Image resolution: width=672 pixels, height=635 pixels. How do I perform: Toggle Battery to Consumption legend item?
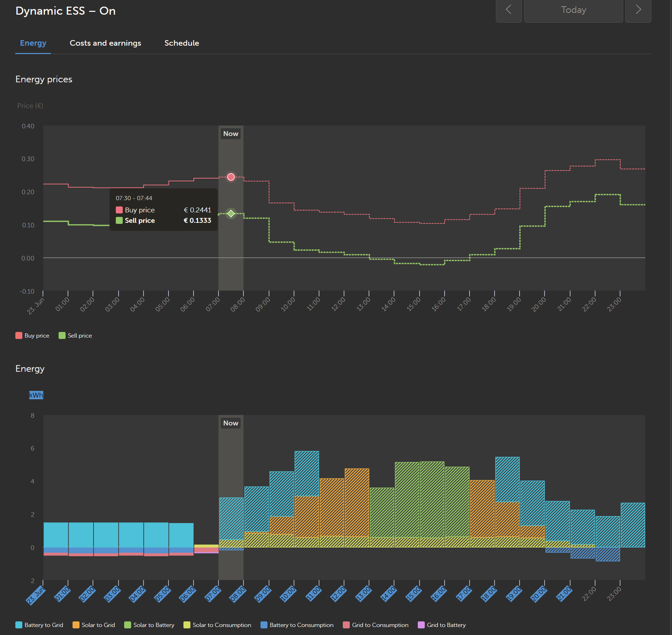[297, 625]
